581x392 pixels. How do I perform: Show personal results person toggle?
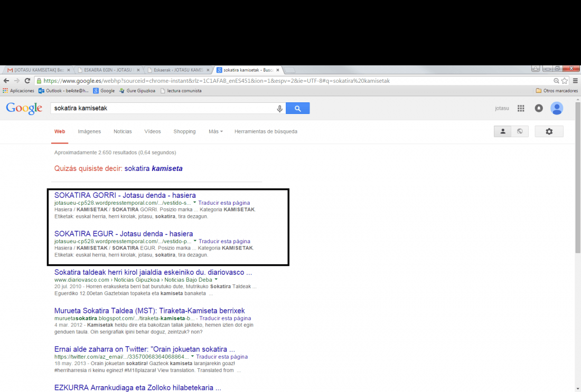tap(502, 131)
